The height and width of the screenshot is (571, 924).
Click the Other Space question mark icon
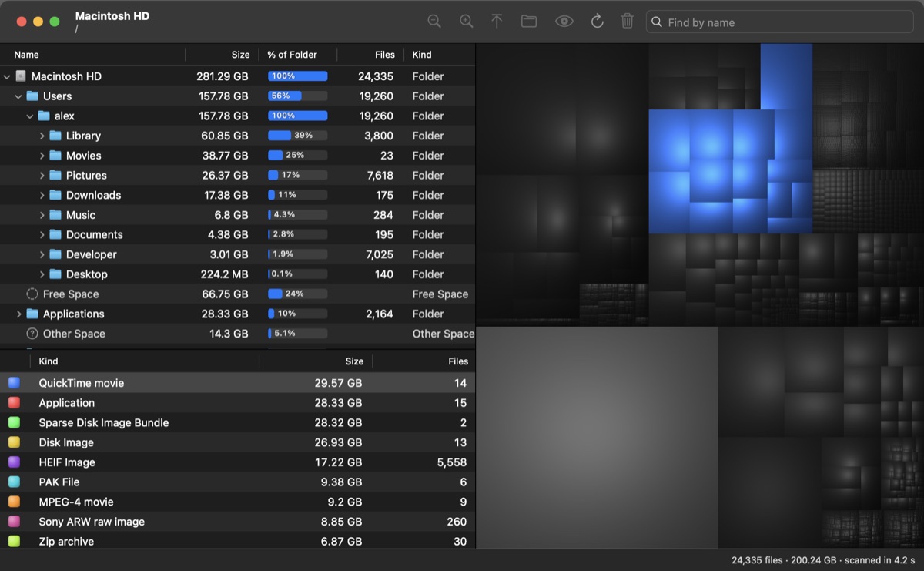[x=32, y=334]
